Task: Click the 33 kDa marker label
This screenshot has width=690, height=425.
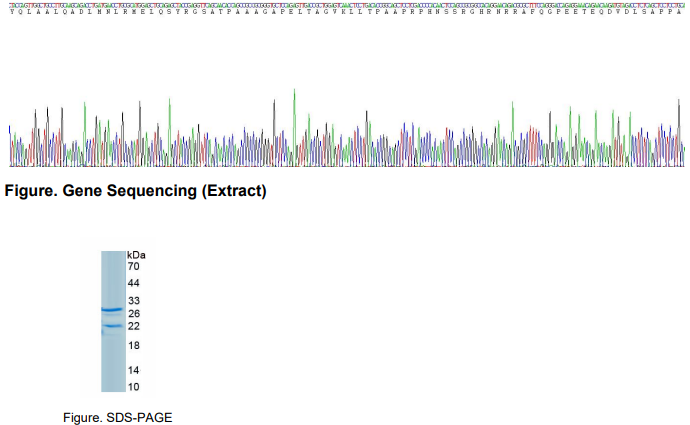Action: 134,300
